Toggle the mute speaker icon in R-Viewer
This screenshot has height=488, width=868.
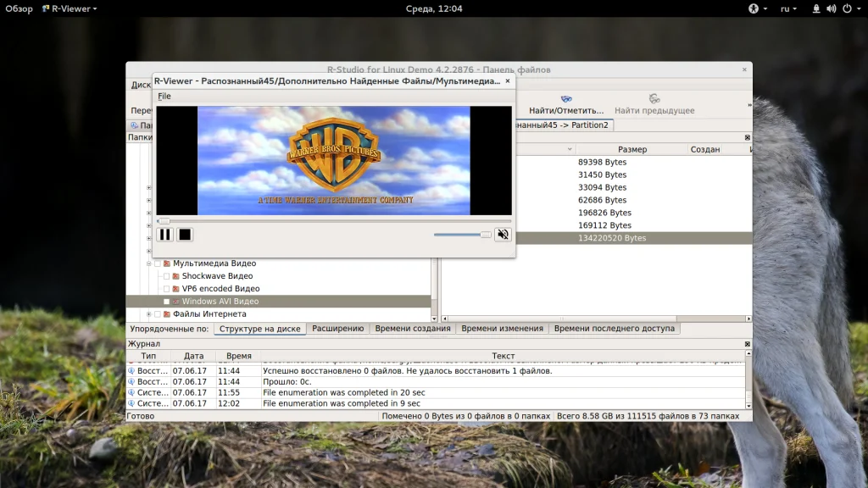click(503, 235)
